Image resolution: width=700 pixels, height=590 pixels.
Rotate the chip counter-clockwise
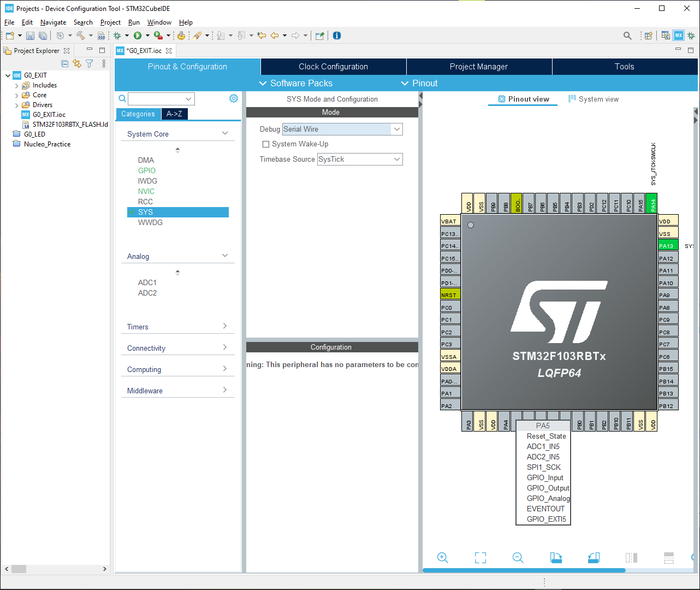coord(594,558)
